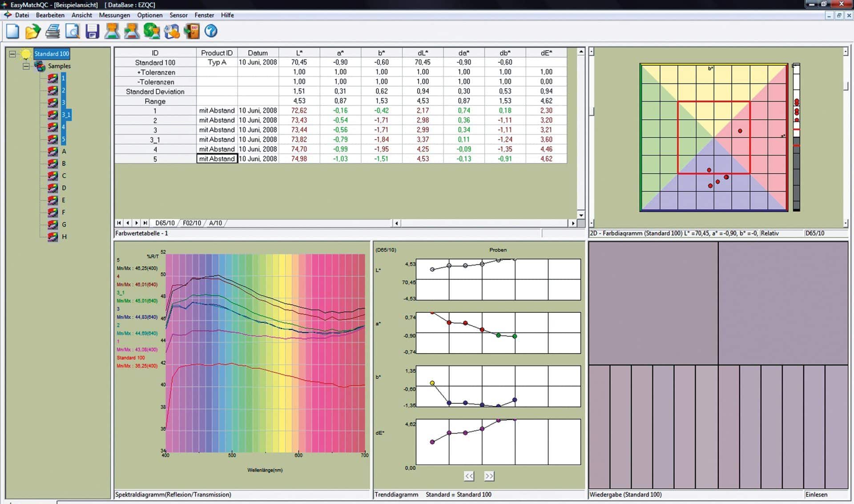This screenshot has width=854, height=504.
Task: Open a file with the folder icon
Action: [x=32, y=31]
